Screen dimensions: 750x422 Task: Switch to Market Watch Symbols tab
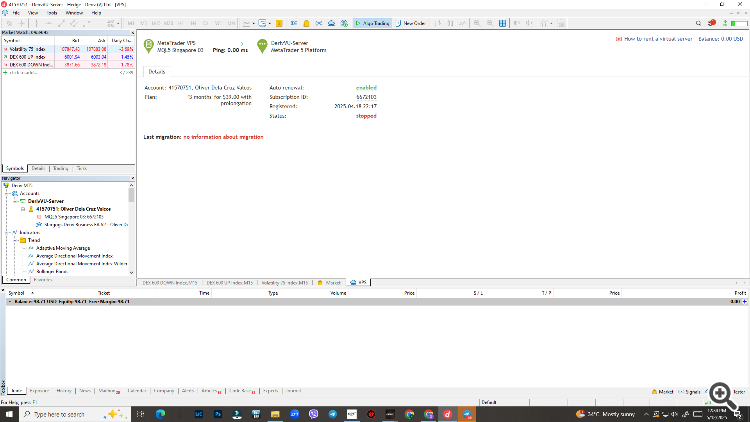click(15, 168)
